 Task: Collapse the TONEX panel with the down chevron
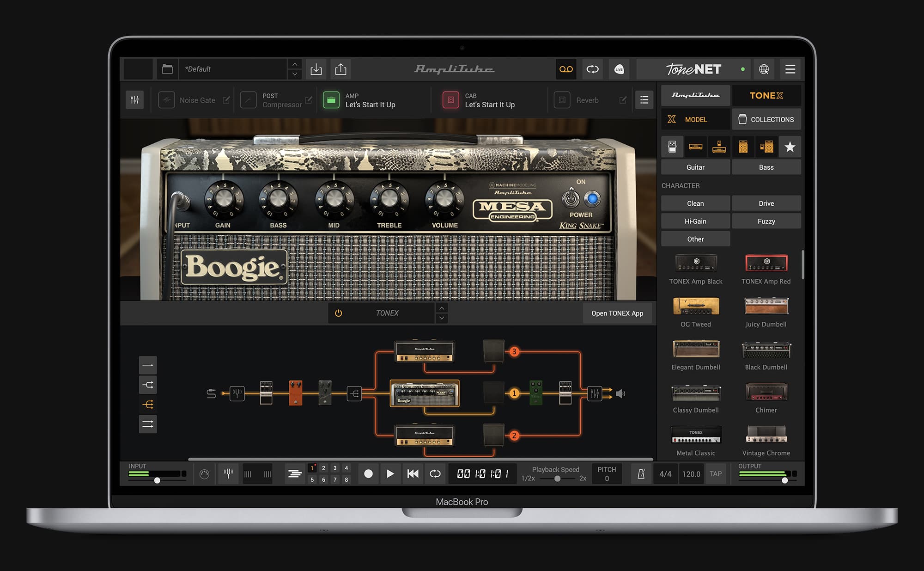[x=442, y=318]
